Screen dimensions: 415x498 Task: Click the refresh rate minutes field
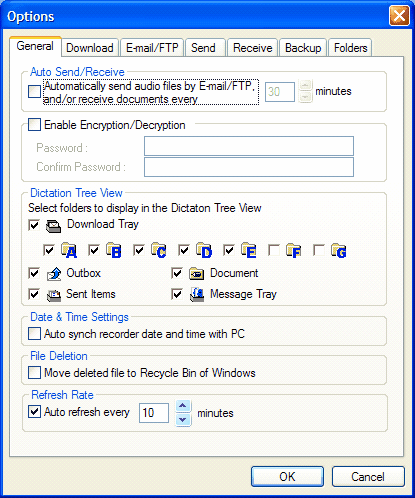(x=154, y=413)
